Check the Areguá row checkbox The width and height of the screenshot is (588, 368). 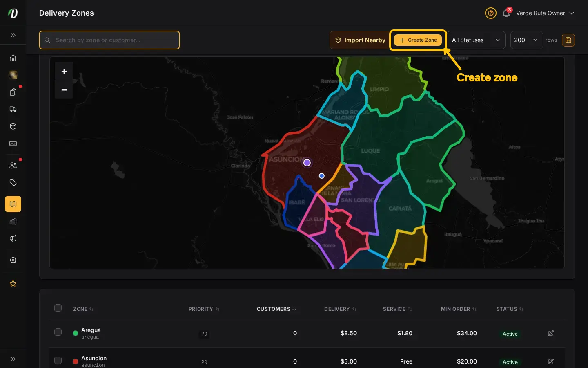click(58, 332)
